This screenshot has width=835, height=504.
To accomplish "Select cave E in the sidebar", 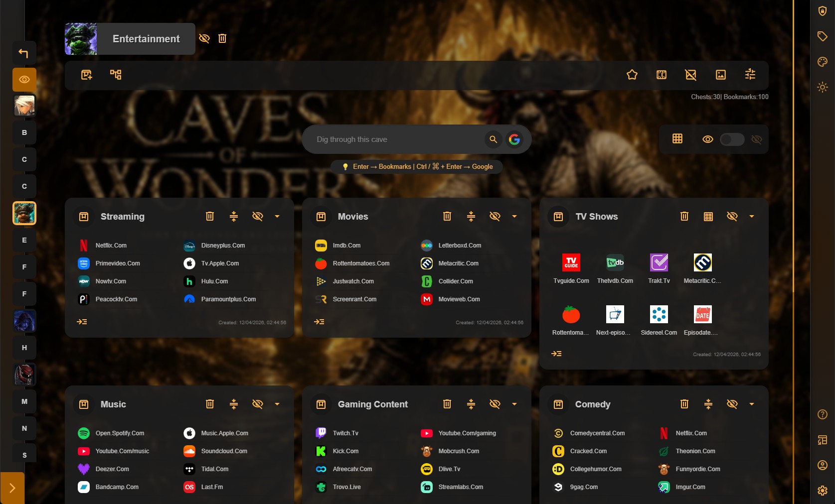I will point(24,240).
